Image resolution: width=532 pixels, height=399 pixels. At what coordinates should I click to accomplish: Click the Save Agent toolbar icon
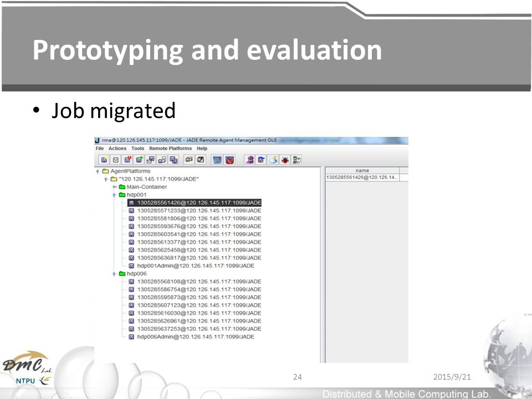(200, 160)
